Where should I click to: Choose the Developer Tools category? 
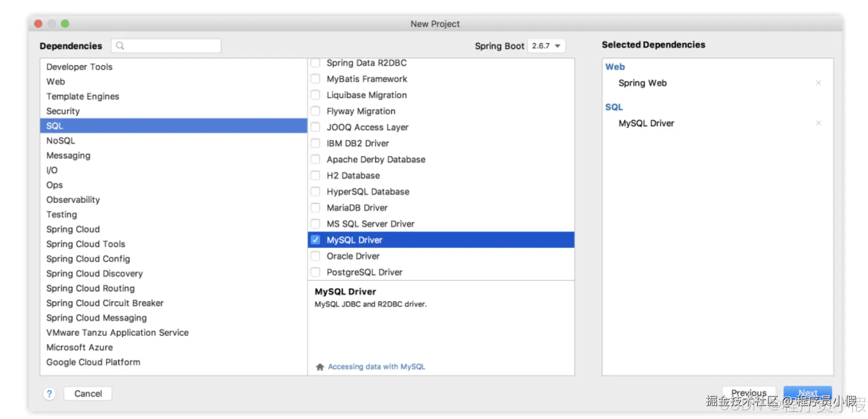point(79,67)
